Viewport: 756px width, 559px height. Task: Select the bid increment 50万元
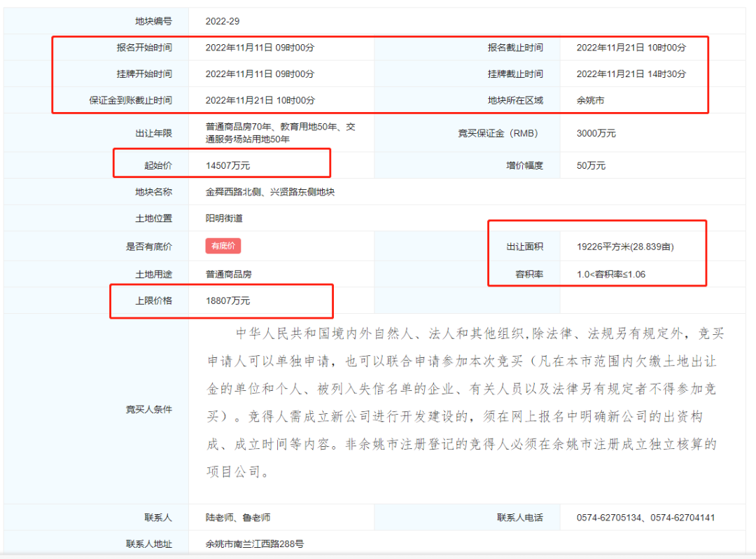pos(591,165)
